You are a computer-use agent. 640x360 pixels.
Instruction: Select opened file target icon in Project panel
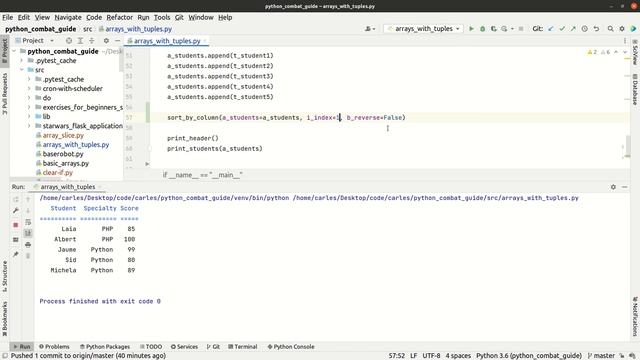(69, 40)
